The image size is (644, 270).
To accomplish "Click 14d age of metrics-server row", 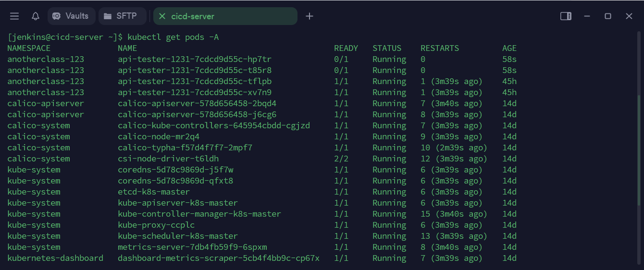I will coord(509,247).
